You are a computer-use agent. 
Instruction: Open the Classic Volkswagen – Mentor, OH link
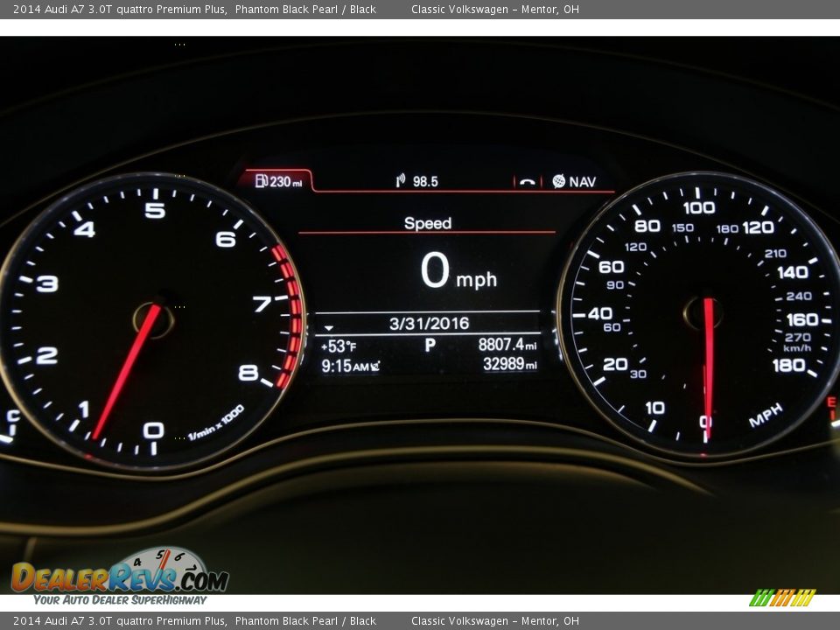(495, 9)
